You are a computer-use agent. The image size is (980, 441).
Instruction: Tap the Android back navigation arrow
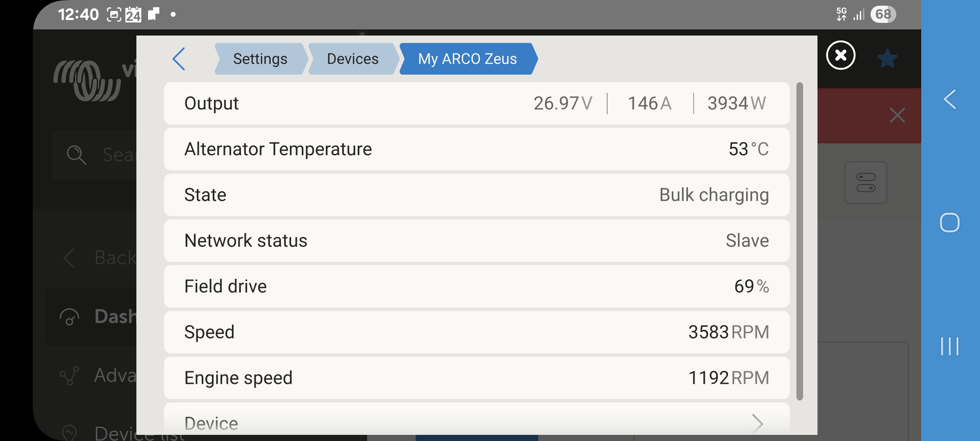tap(950, 99)
